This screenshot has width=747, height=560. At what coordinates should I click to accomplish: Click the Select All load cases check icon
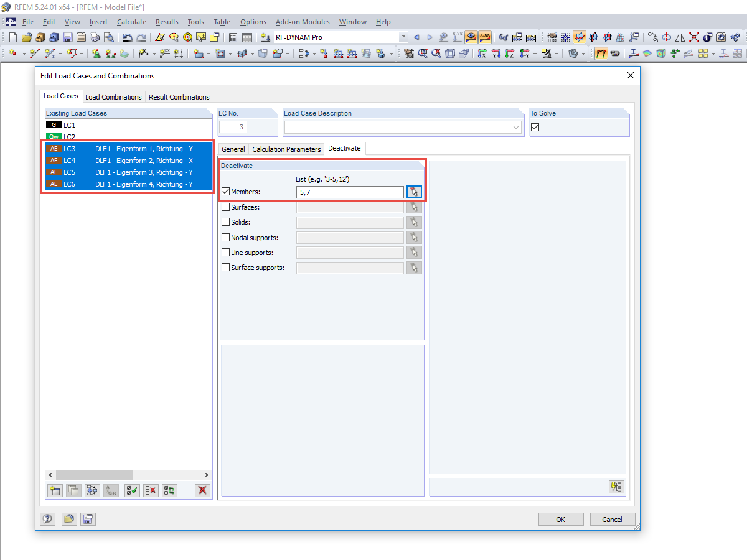click(x=132, y=490)
